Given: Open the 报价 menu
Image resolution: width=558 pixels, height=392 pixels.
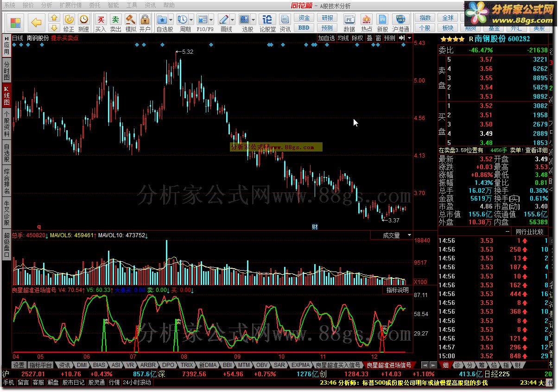Looking at the screenshot, I should click(x=28, y=5).
